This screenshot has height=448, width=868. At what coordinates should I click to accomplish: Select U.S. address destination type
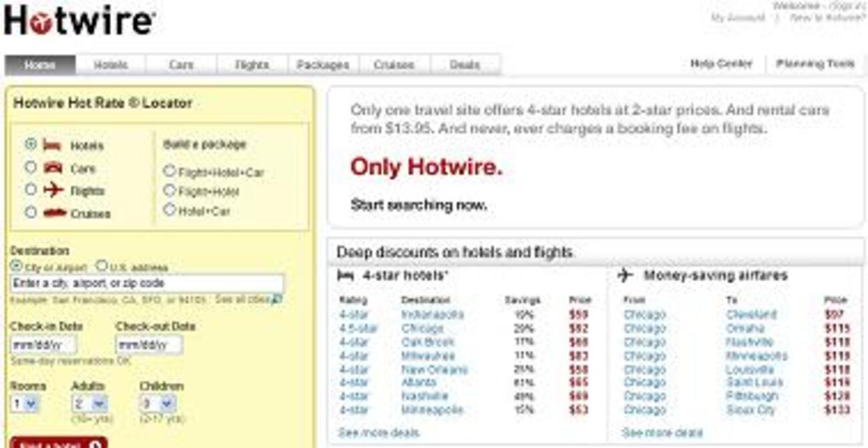click(x=101, y=266)
